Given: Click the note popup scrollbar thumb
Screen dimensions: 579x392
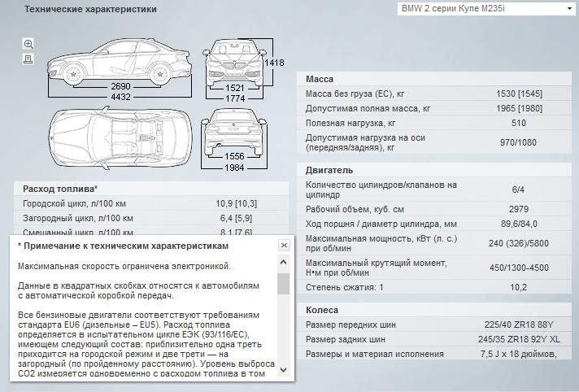Looking at the screenshot, I should 284,284.
